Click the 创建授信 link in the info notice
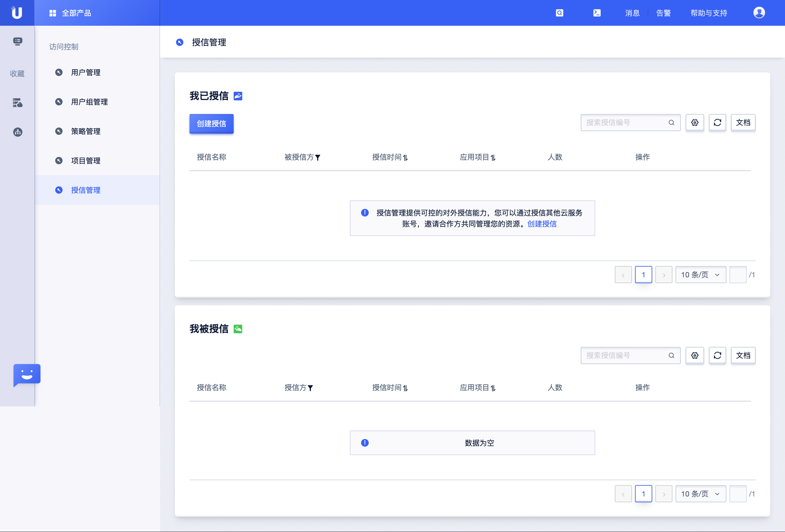 [x=542, y=224]
